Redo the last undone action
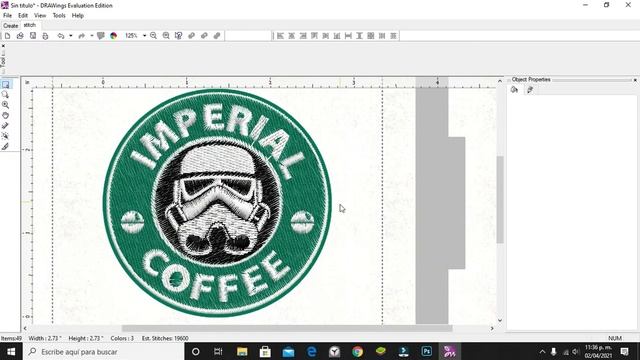Screen dimensions: 640x360 [82, 36]
